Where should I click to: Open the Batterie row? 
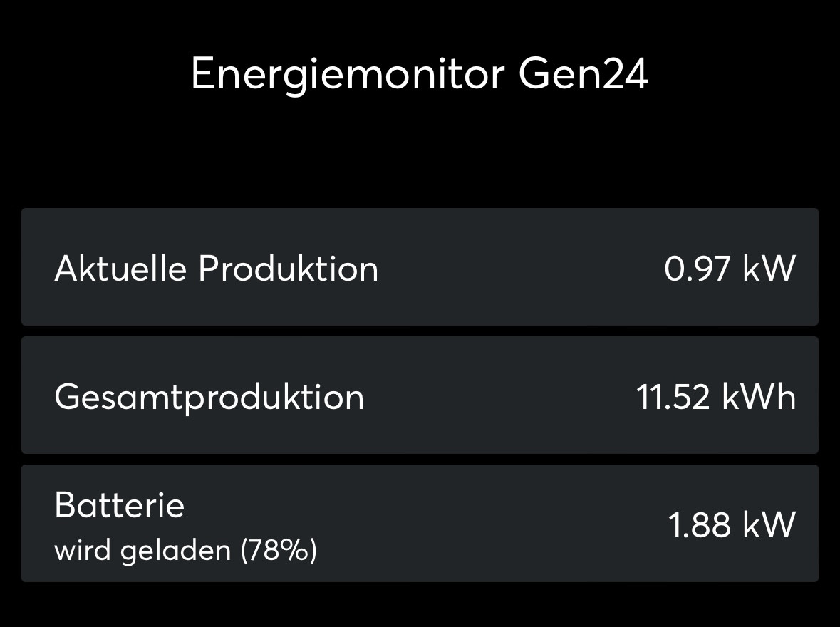420,524
